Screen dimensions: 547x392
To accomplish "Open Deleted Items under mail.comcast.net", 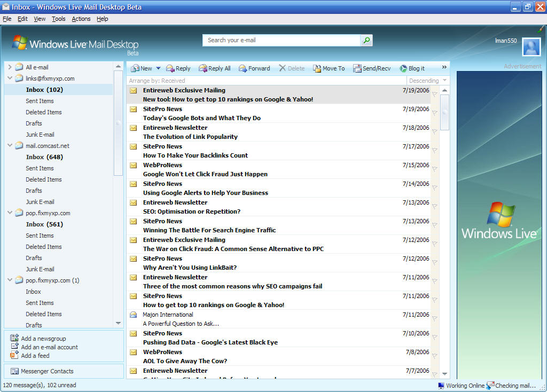I will click(44, 179).
